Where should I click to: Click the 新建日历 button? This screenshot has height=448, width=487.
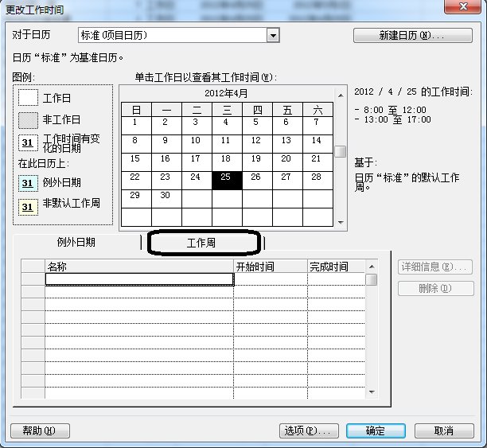(x=413, y=36)
